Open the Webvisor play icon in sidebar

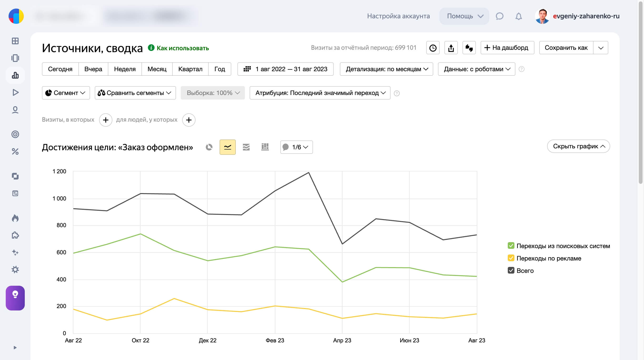(x=15, y=92)
